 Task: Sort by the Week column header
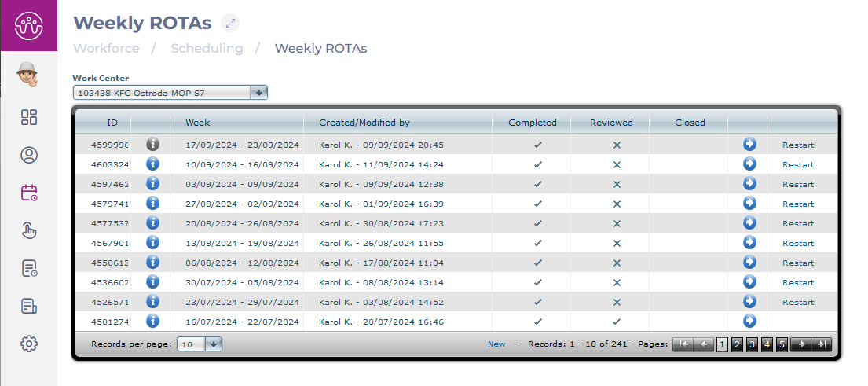click(198, 123)
